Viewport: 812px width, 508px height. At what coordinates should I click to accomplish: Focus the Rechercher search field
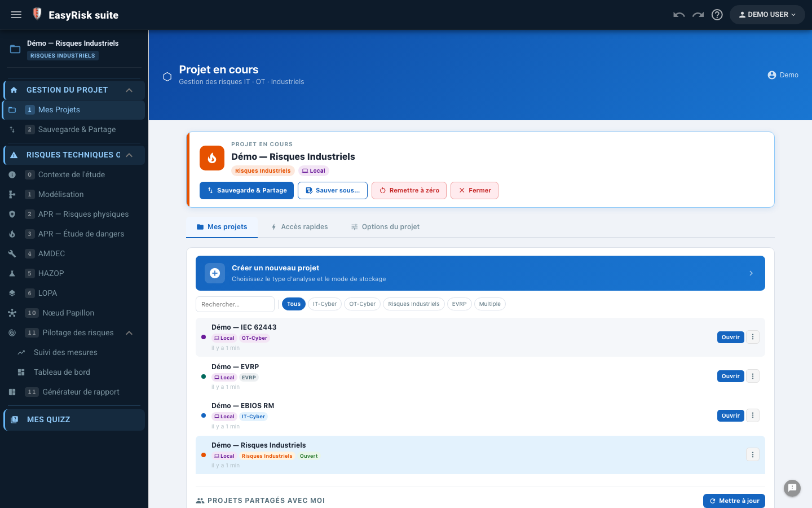[235, 304]
